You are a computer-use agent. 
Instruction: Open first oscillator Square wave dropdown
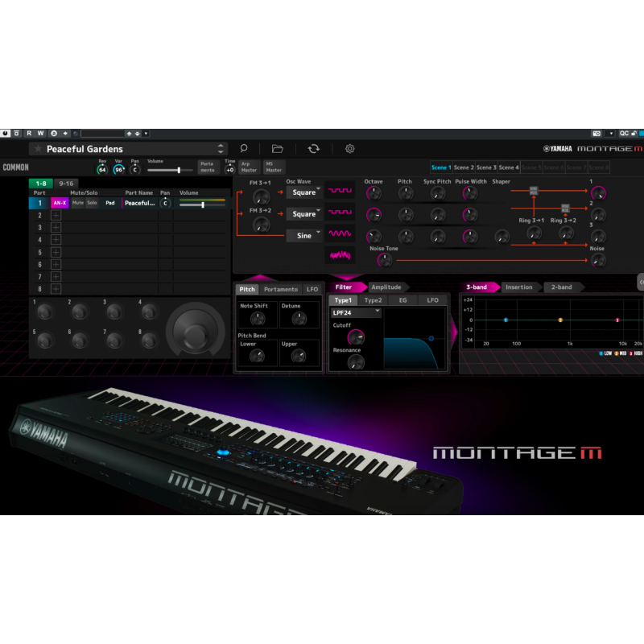click(x=304, y=192)
